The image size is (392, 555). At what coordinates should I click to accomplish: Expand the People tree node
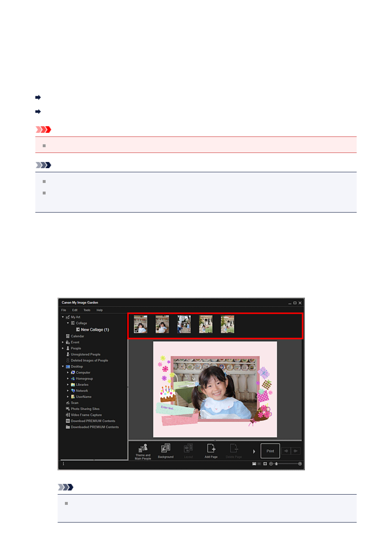(63, 348)
